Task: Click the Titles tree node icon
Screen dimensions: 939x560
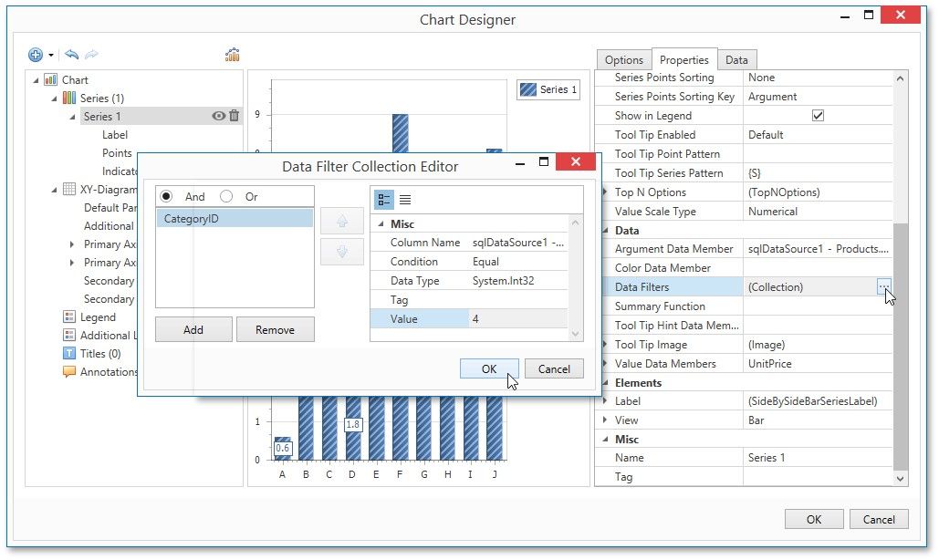Action: coord(69,354)
